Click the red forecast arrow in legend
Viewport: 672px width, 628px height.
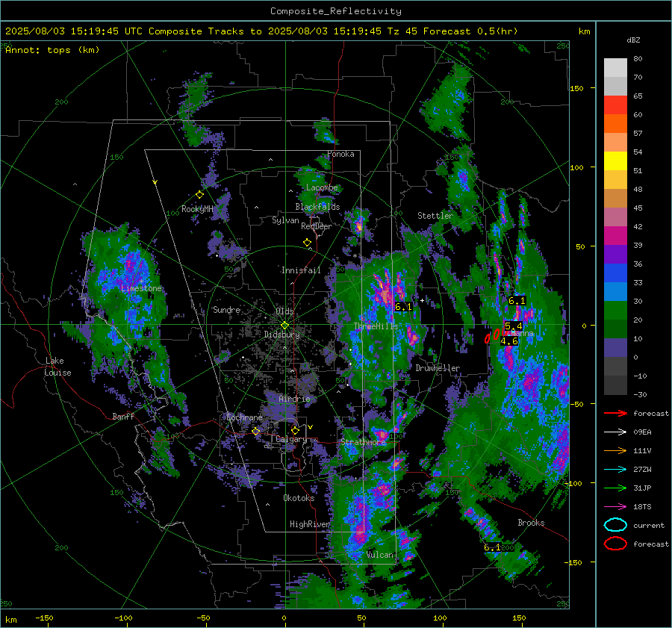615,413
